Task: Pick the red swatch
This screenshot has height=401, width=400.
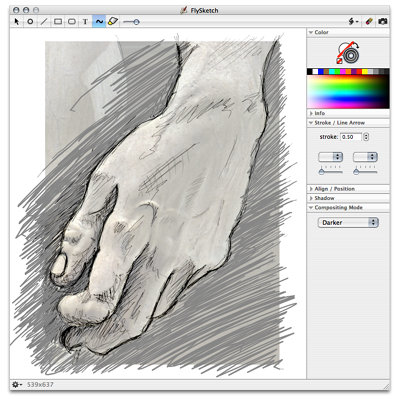Action: click(x=359, y=71)
